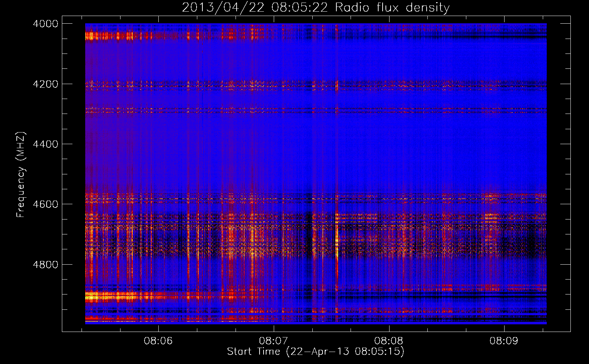Click the 08:09 time tick label
589x364 pixels.
(x=504, y=341)
